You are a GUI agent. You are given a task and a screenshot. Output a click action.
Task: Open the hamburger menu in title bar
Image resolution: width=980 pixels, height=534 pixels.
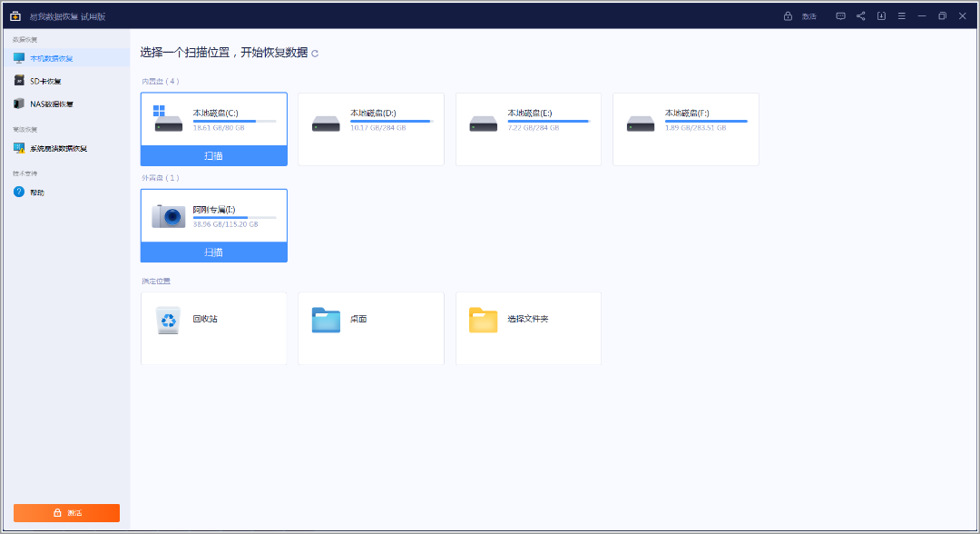click(901, 16)
